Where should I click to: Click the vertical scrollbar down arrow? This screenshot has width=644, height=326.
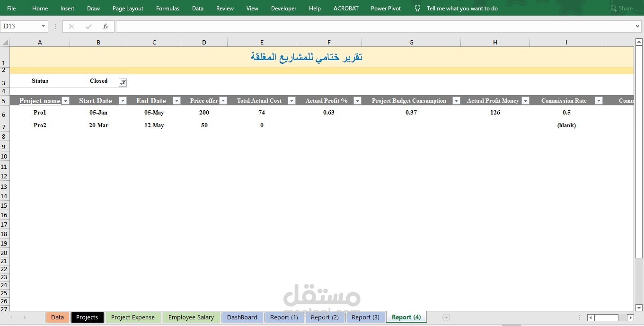tap(639, 308)
